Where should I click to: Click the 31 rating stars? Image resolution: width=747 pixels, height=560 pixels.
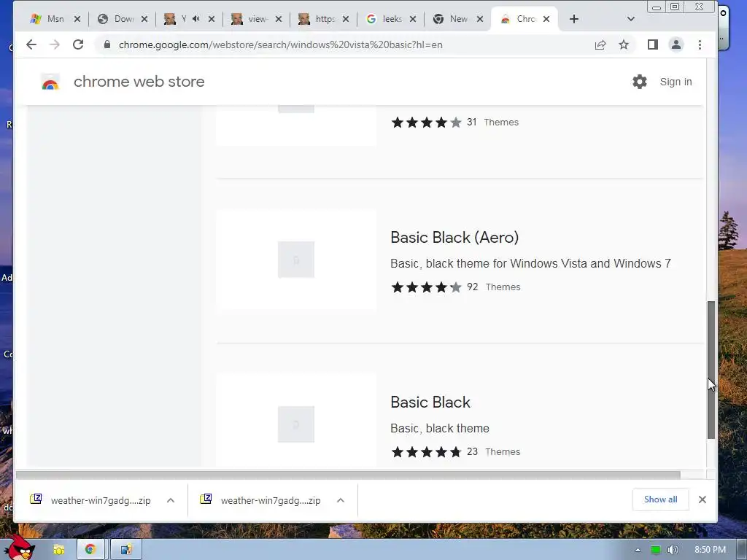426,122
